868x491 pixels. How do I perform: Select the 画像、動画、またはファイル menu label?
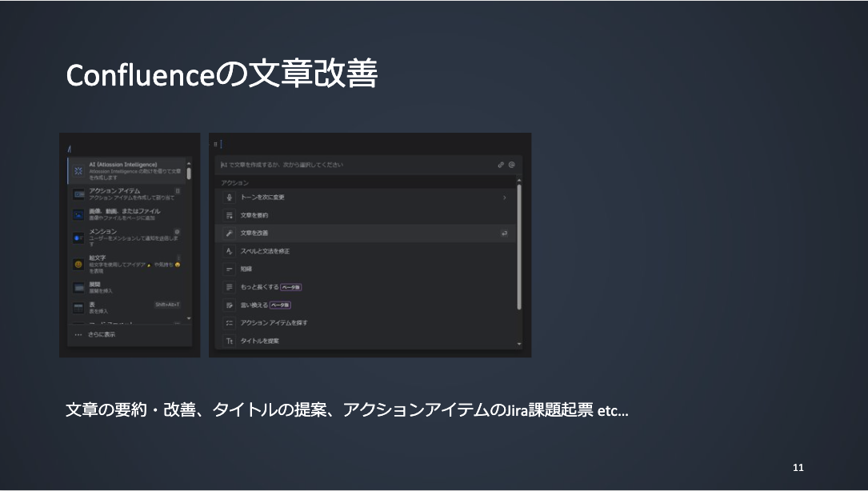point(125,211)
